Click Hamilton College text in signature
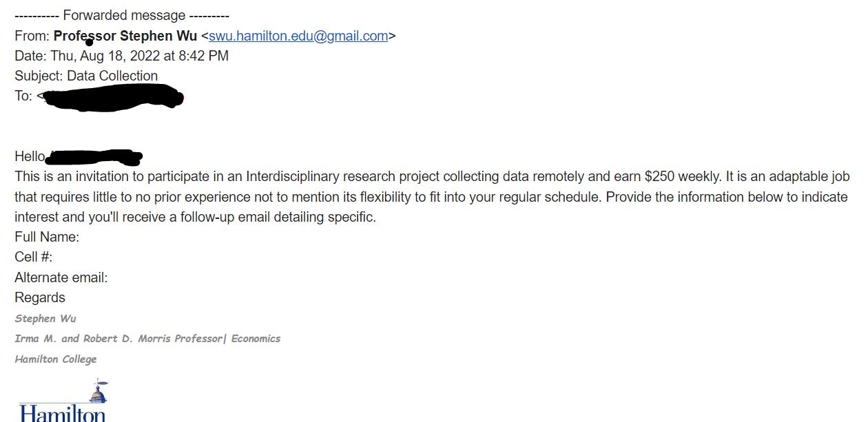 (56, 359)
